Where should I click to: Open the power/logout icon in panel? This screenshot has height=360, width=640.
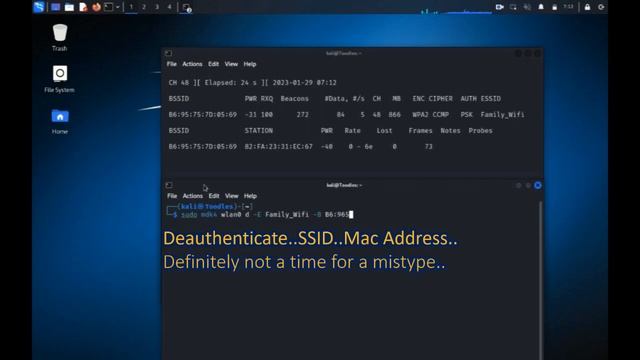click(601, 7)
